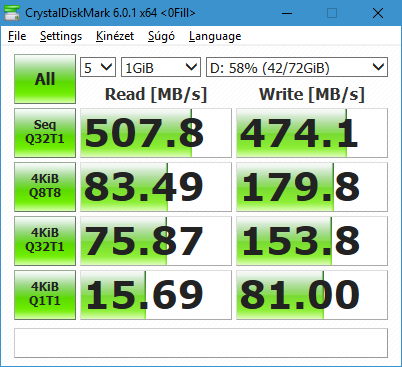Viewport: 402px width, 367px height.
Task: Select the 474.1 sequential write result
Action: [x=312, y=133]
